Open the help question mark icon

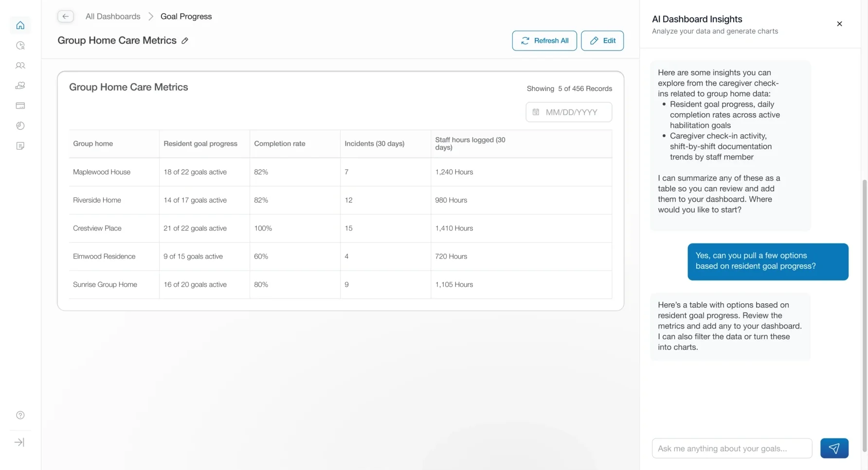(x=20, y=415)
